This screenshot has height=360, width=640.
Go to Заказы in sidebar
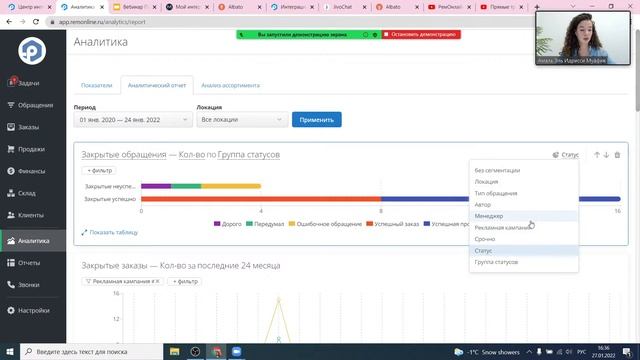coord(23,127)
